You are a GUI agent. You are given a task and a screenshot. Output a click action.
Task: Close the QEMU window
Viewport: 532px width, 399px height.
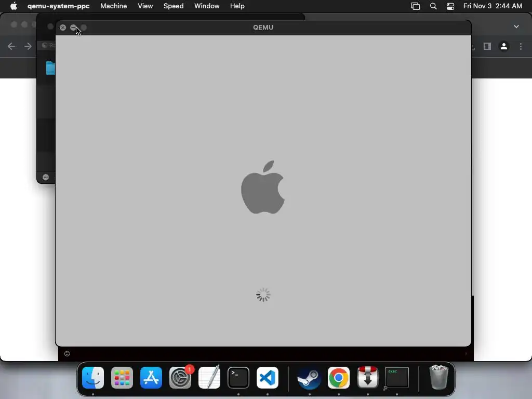tap(63, 28)
